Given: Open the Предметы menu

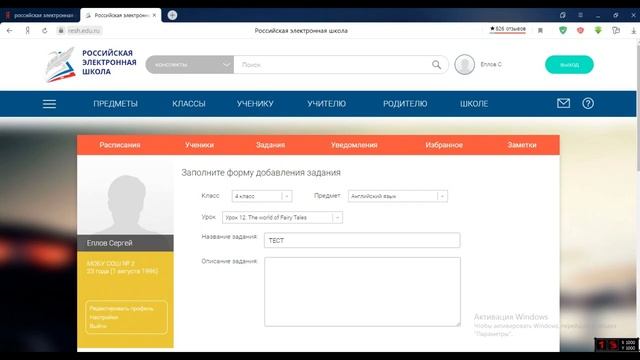Looking at the screenshot, I should (x=116, y=104).
